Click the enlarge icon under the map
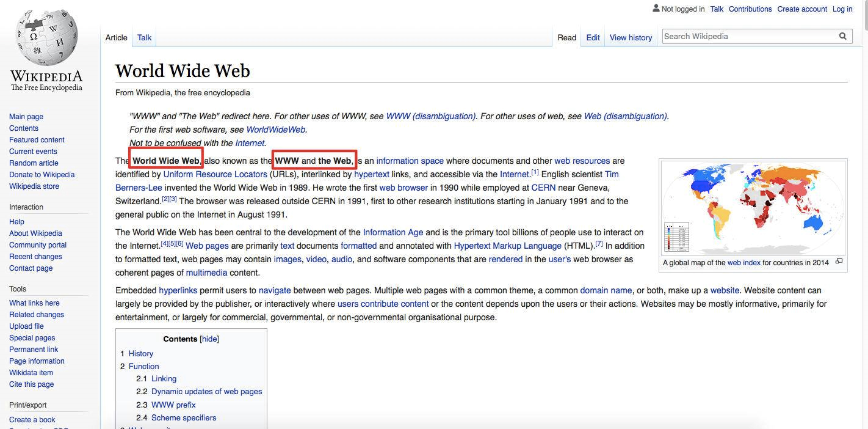Image resolution: width=868 pixels, height=429 pixels. click(x=839, y=262)
